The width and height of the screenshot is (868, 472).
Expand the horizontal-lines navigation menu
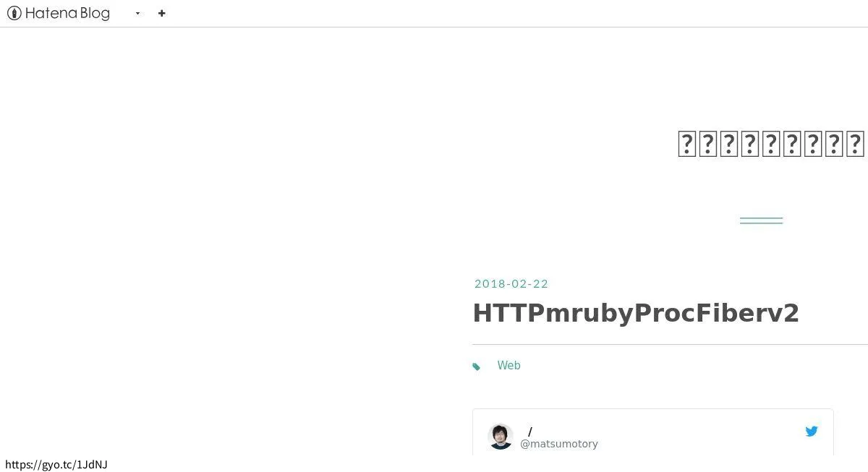[x=761, y=219]
